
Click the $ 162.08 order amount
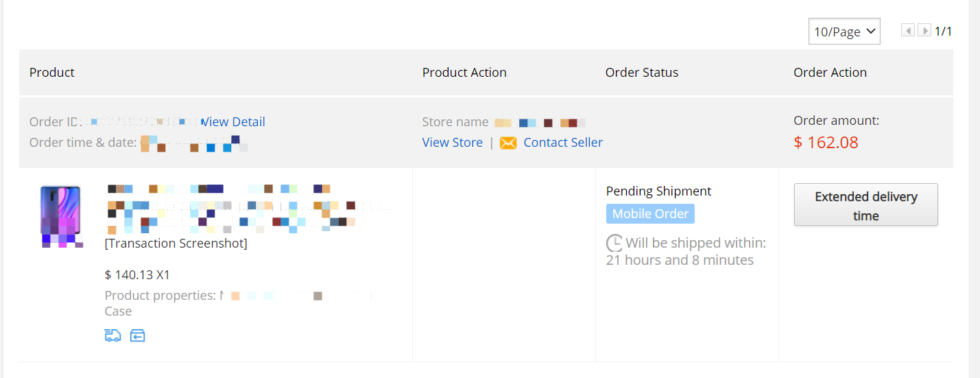point(826,143)
